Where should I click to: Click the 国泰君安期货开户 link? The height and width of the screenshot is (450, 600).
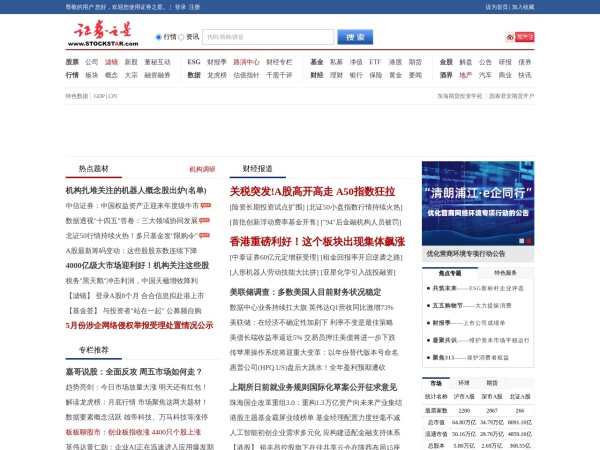512,96
